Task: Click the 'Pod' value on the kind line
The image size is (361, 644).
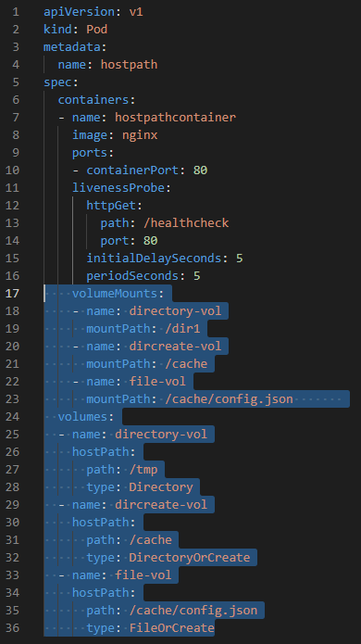Action: coord(97,29)
